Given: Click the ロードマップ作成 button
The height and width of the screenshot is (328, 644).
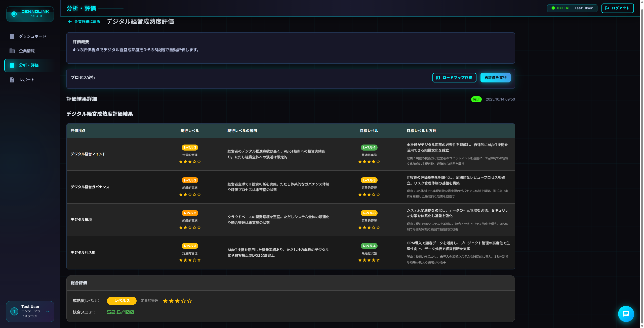Looking at the screenshot, I should coord(454,78).
